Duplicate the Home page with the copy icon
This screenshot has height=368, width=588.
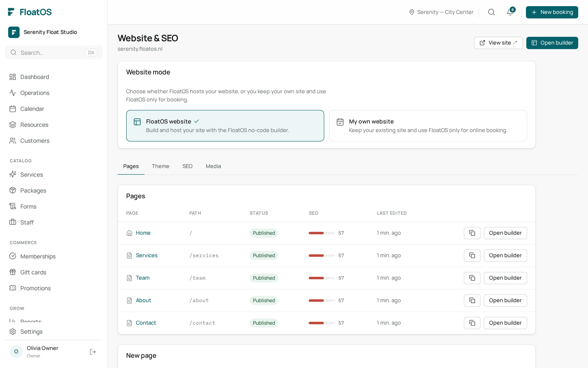(x=472, y=233)
